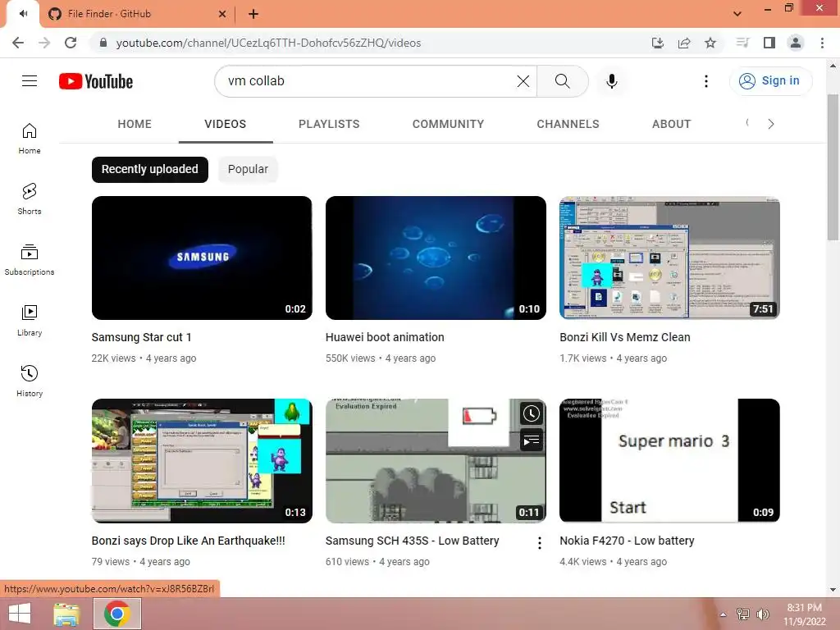
Task: Show hidden tray icons with the arrow
Action: (x=724, y=614)
